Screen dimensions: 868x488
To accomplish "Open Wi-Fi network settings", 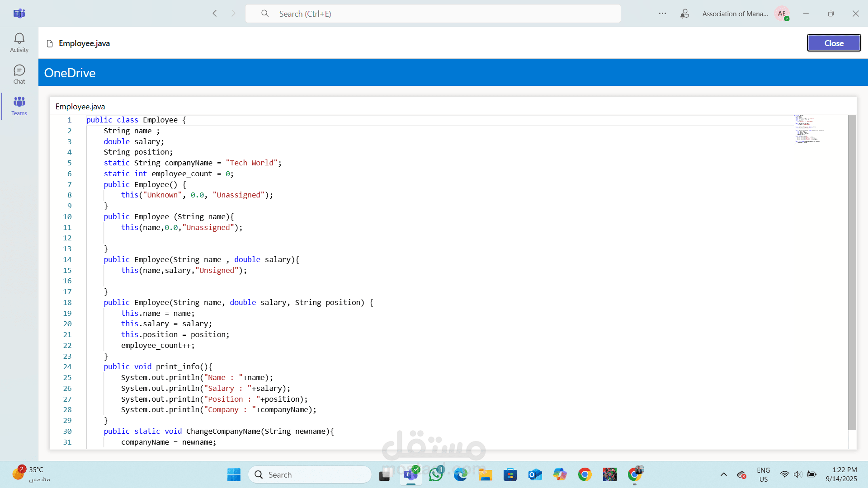I will click(x=784, y=474).
